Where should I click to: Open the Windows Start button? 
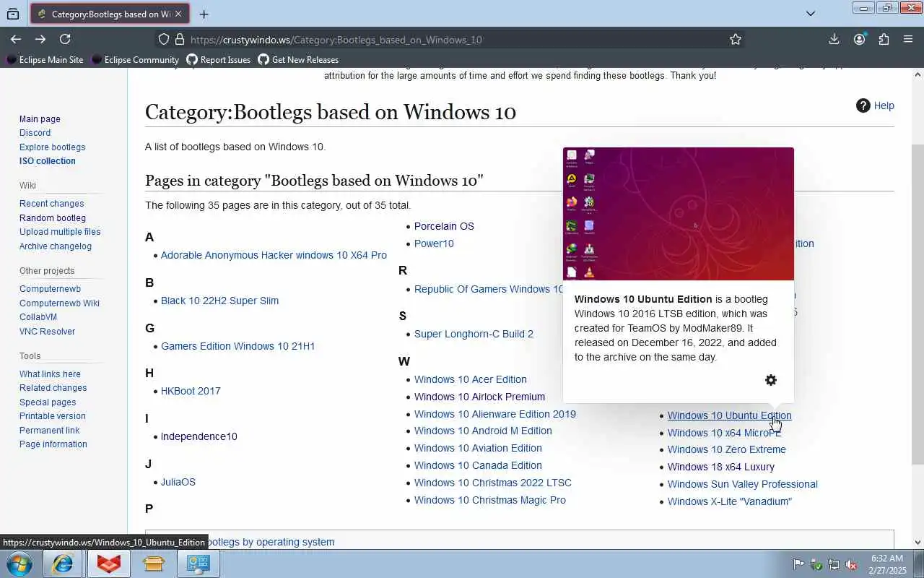click(x=18, y=564)
